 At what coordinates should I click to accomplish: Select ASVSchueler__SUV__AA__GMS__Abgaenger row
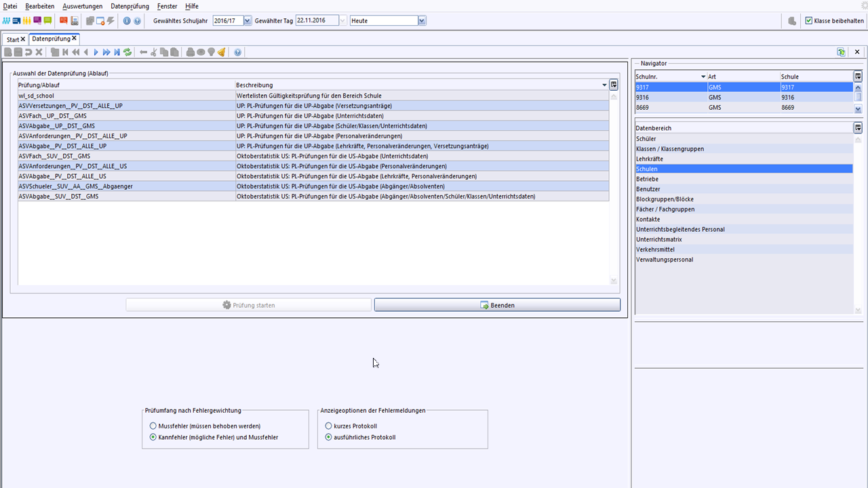313,186
